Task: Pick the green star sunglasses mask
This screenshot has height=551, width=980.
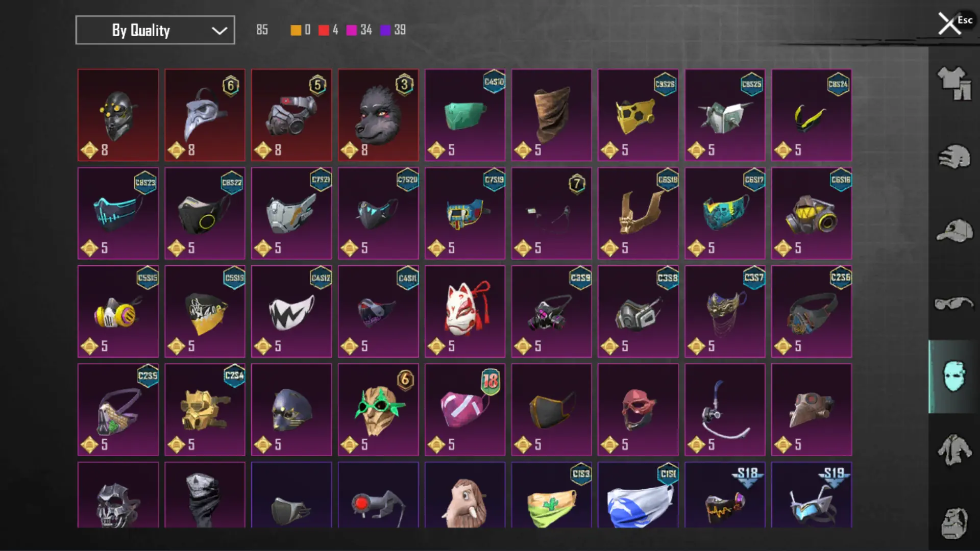Action: click(x=378, y=410)
